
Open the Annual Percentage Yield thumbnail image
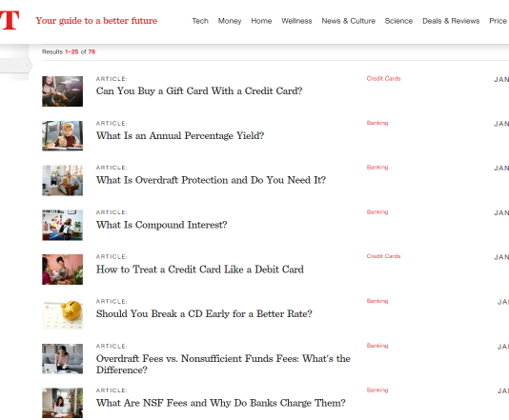coord(62,136)
